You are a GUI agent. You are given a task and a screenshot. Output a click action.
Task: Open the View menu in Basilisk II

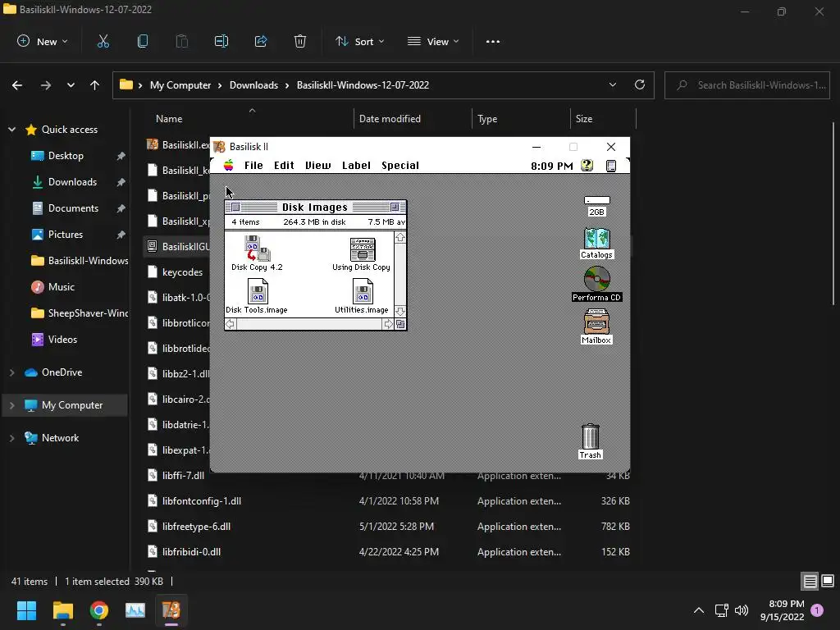pos(318,165)
